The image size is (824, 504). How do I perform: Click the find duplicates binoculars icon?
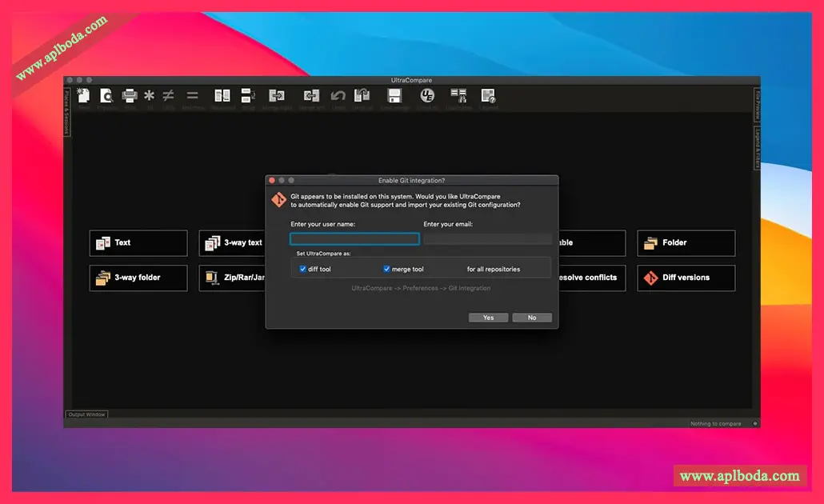click(458, 96)
